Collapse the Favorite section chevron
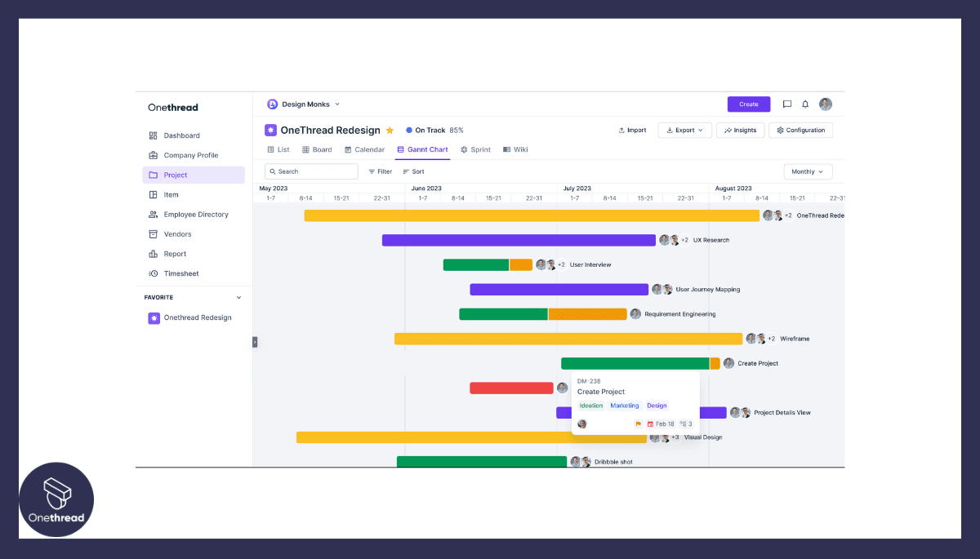Viewport: 980px width, 559px height. tap(238, 297)
